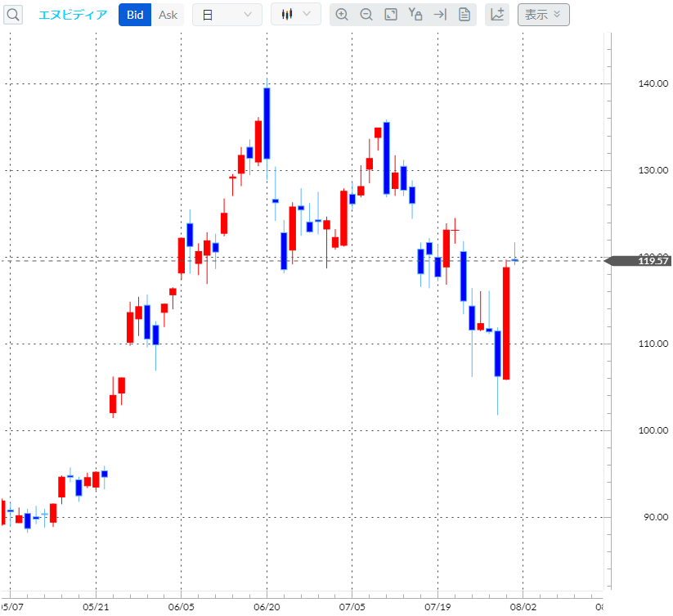Open the document template icon
The image size is (673, 616).
pyautogui.click(x=464, y=15)
